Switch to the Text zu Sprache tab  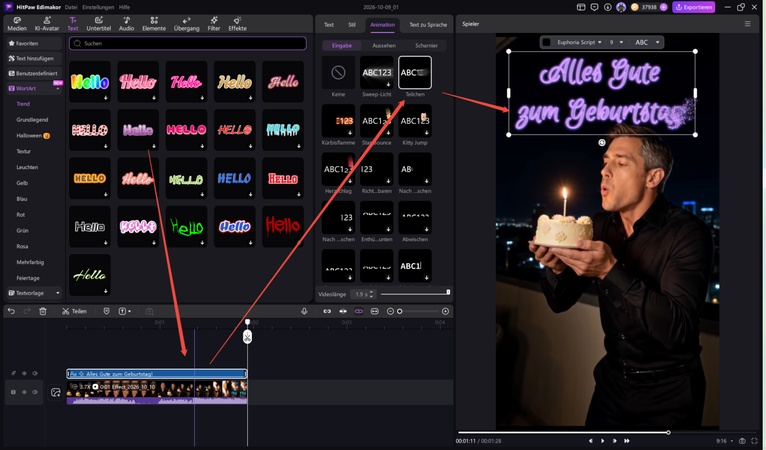pos(428,24)
